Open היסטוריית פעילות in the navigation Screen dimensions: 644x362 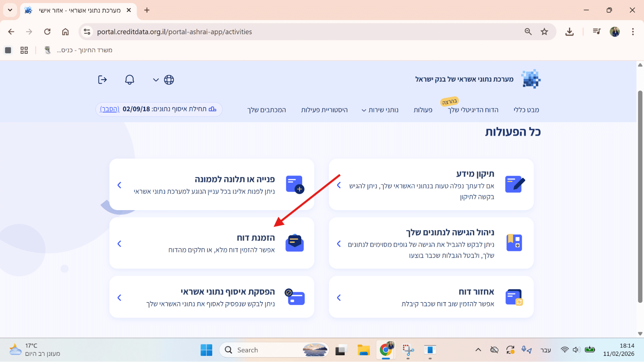324,110
